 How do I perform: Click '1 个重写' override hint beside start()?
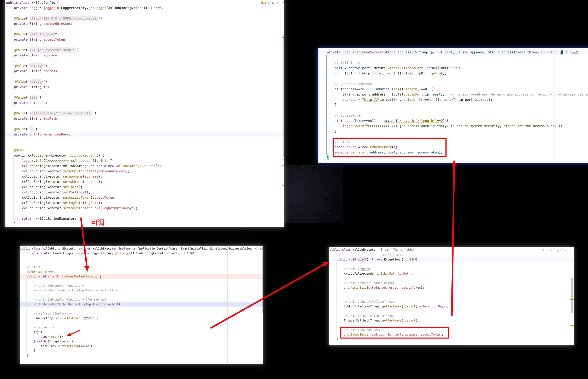pyautogui.click(x=411, y=259)
